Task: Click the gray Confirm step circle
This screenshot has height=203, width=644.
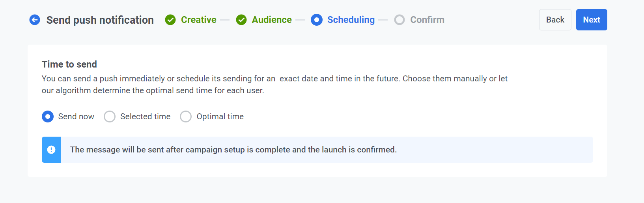Action: [399, 20]
